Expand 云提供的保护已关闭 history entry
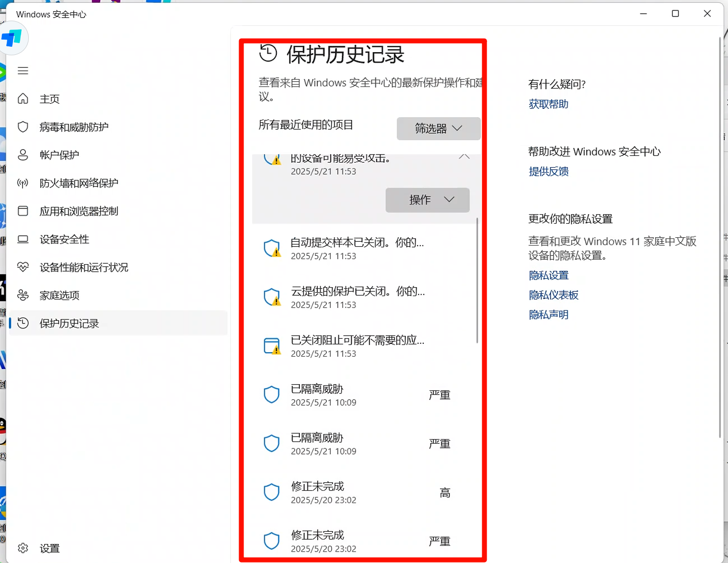The image size is (728, 563). pos(363,297)
